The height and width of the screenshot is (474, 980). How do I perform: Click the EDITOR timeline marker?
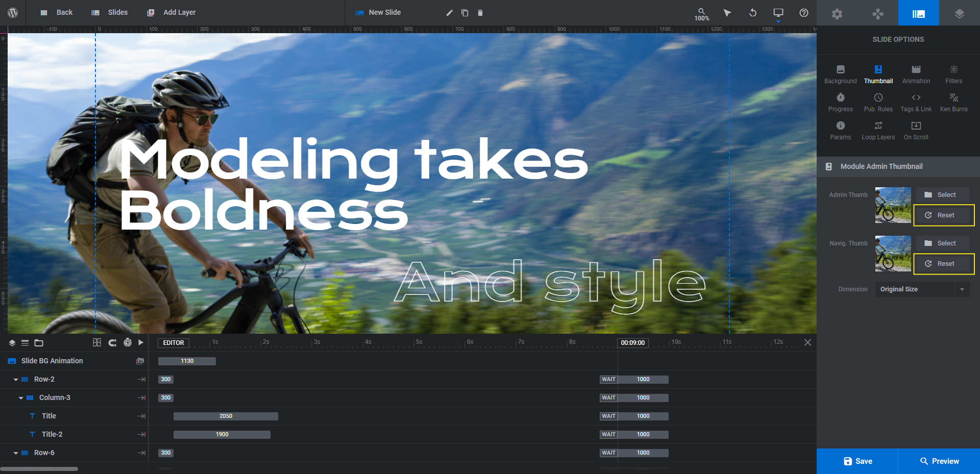[174, 343]
